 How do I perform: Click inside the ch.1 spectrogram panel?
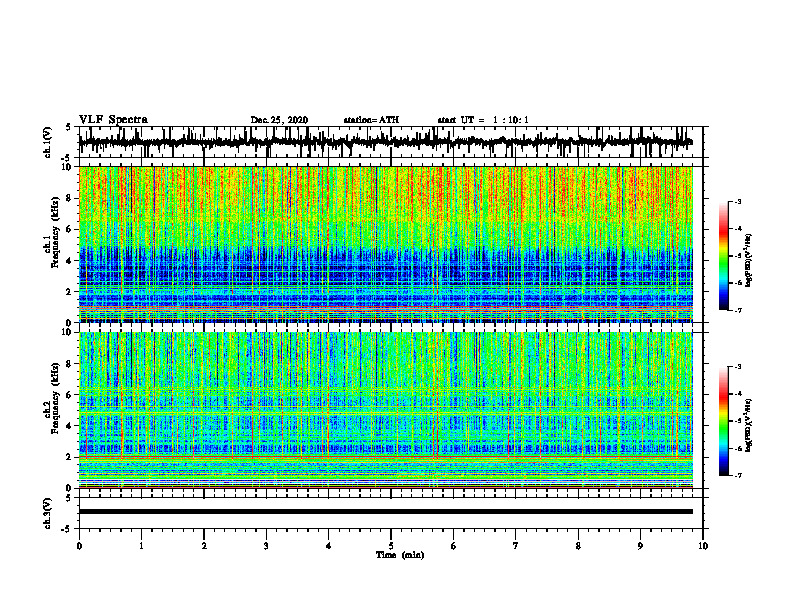click(385, 244)
